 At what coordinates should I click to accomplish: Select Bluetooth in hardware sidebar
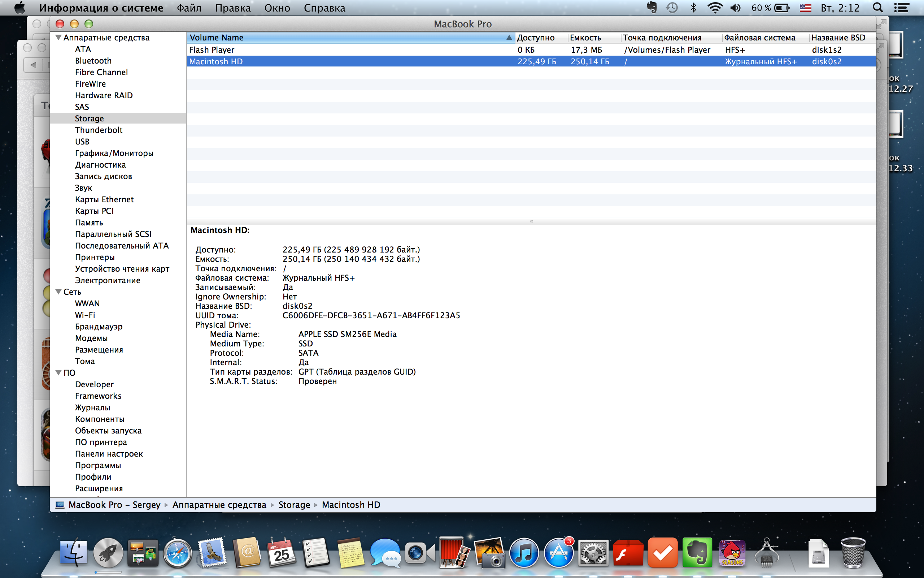coord(93,60)
